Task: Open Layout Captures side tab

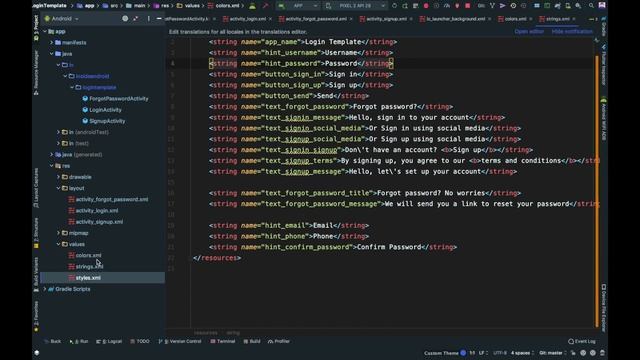Action: [36, 188]
